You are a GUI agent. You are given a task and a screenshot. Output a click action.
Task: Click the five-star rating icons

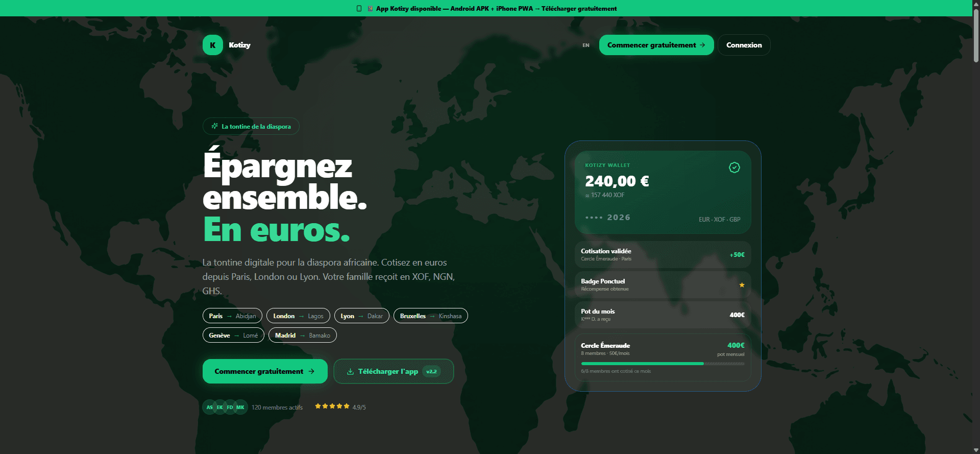[332, 407]
